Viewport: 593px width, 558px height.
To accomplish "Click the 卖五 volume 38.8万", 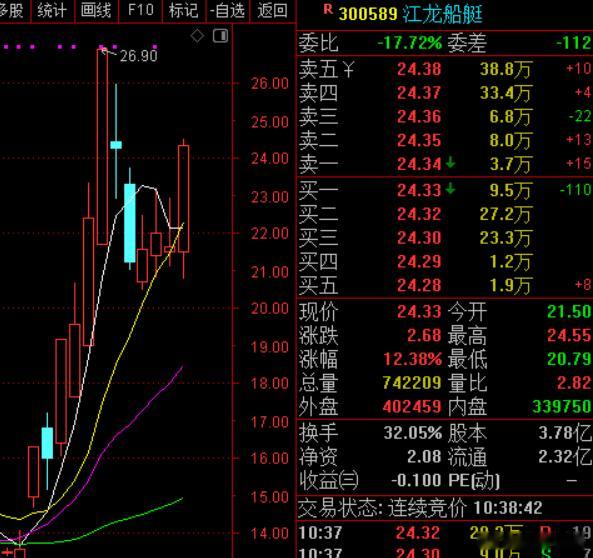I will [506, 70].
